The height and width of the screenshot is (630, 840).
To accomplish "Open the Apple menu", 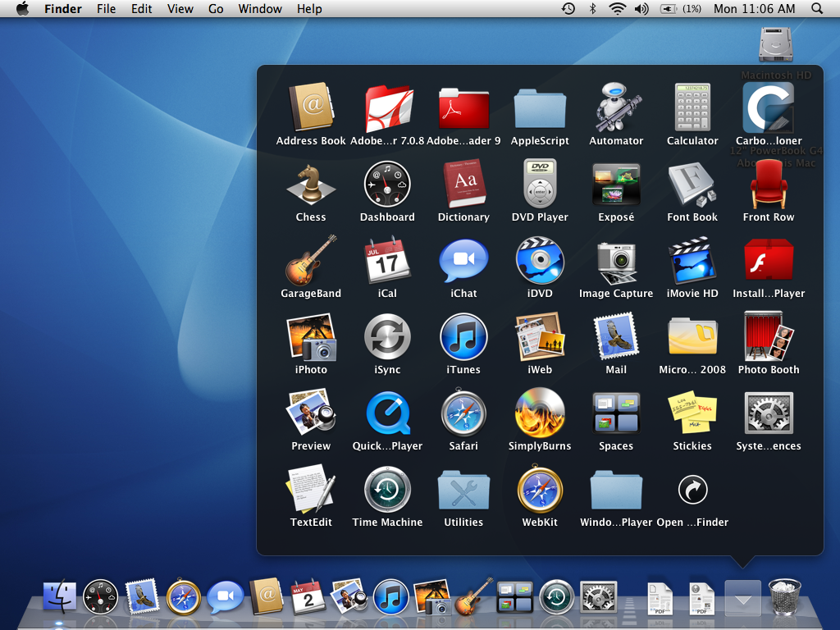I will click(22, 8).
